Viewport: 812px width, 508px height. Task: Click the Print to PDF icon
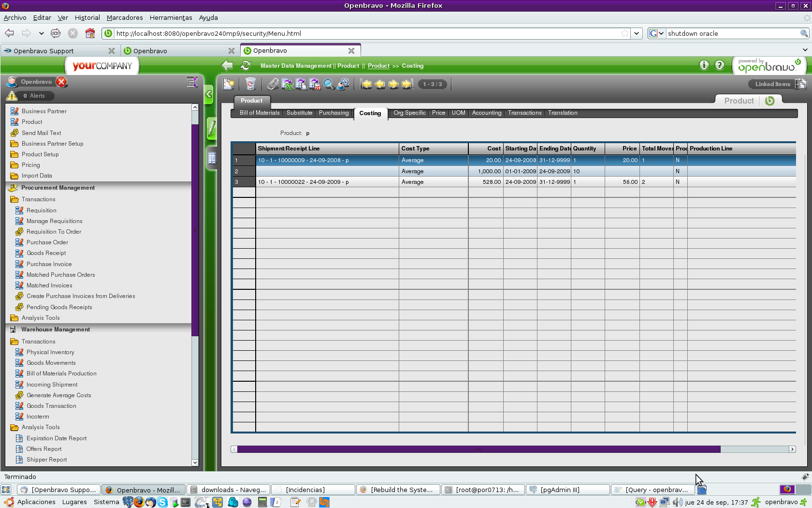315,84
